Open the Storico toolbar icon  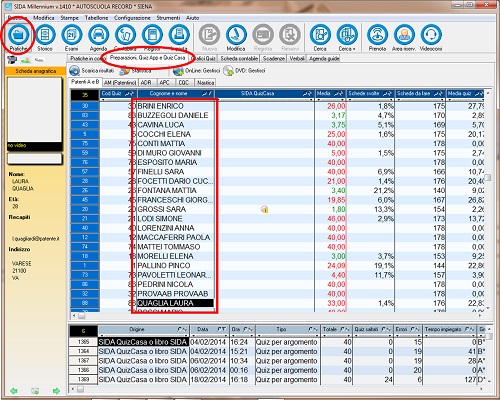pyautogui.click(x=45, y=35)
